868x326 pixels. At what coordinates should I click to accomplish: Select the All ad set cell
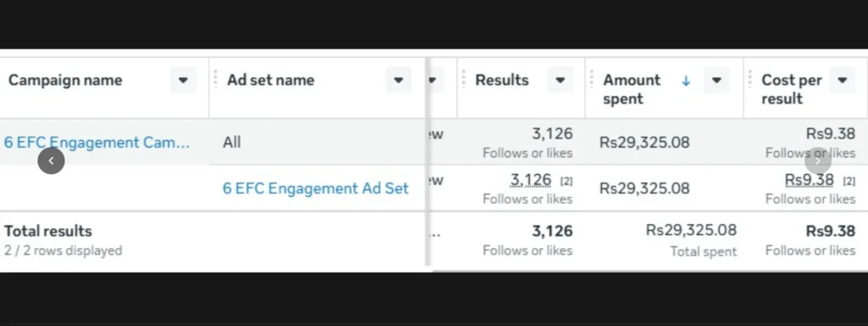317,142
